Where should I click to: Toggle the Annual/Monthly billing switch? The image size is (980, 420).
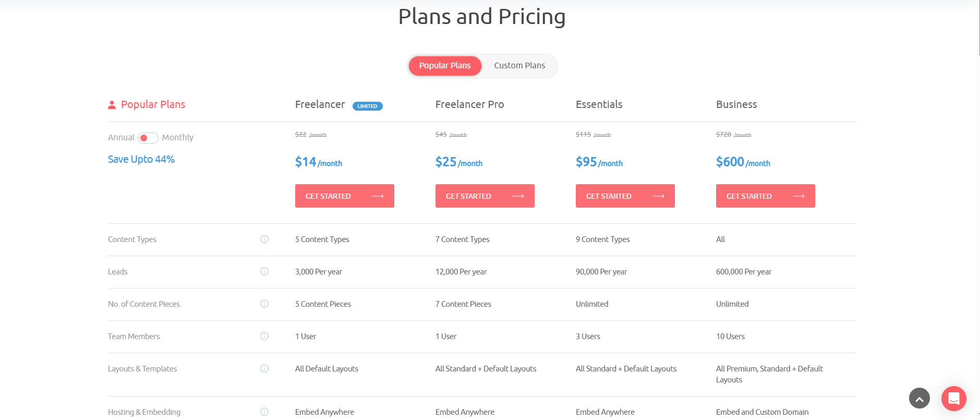148,138
